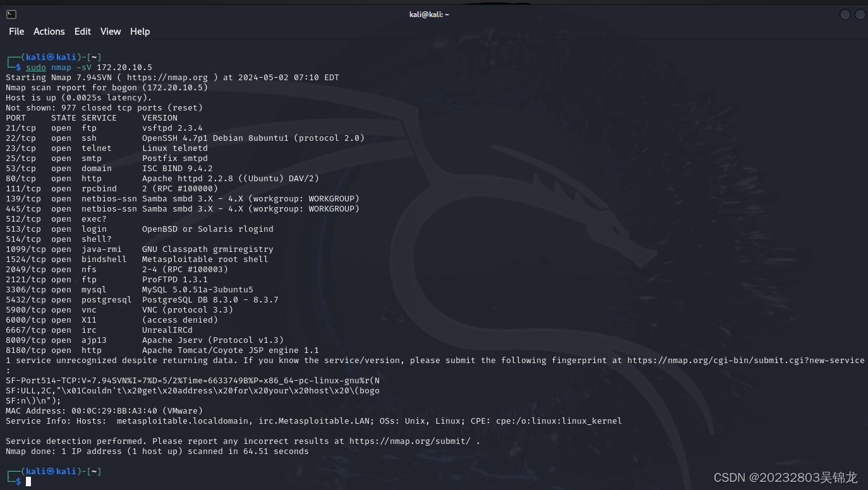Click the 'UnrealIRCd' version text
Image resolution: width=868 pixels, height=490 pixels.
167,330
